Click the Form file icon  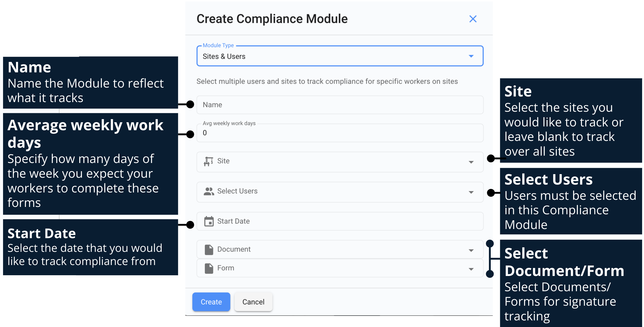coord(209,268)
